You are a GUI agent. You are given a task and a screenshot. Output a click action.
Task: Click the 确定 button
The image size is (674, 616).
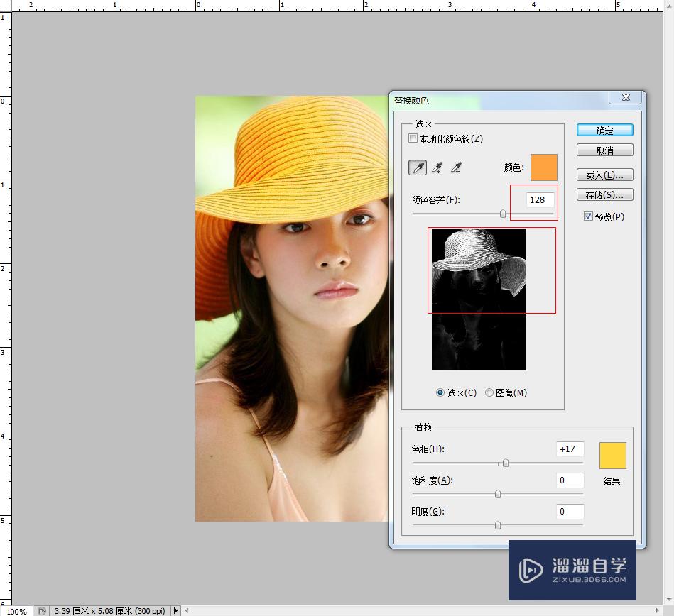click(x=604, y=130)
